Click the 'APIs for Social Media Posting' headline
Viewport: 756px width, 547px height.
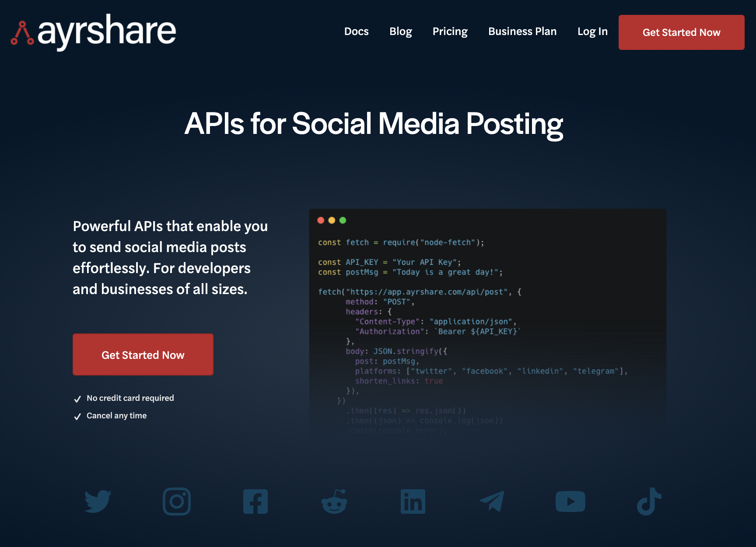pyautogui.click(x=374, y=124)
